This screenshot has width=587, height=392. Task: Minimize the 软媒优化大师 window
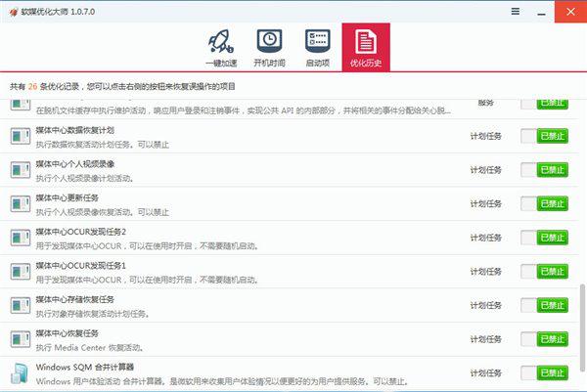click(542, 11)
